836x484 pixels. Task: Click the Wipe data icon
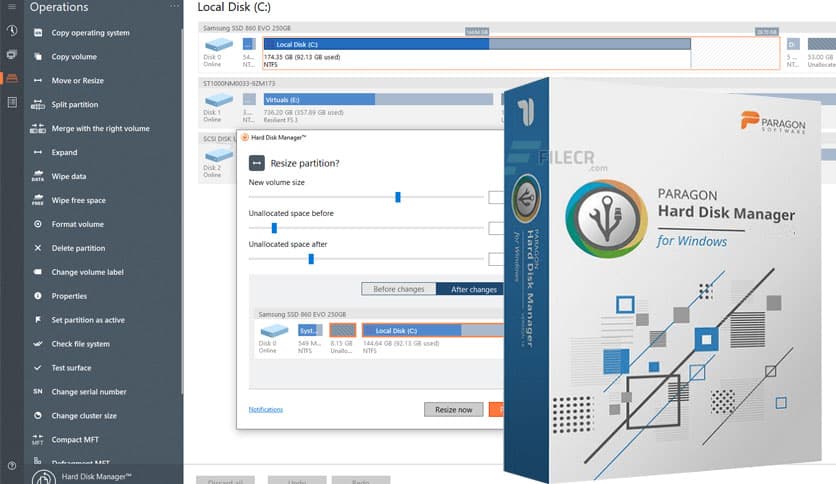pyautogui.click(x=38, y=176)
